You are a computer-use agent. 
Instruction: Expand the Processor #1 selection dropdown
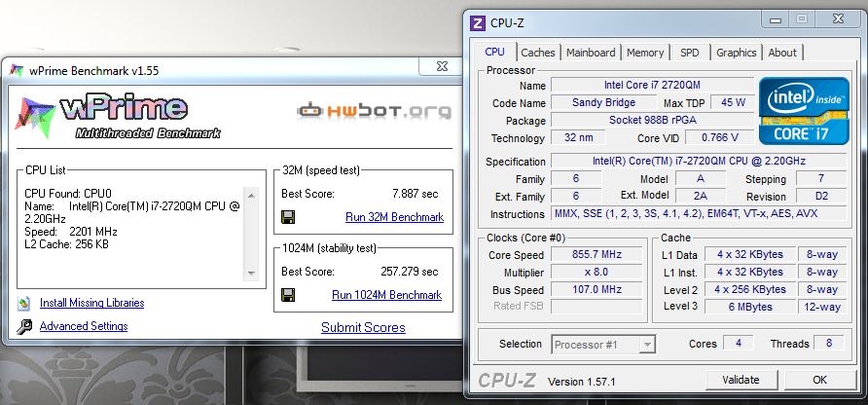click(646, 345)
